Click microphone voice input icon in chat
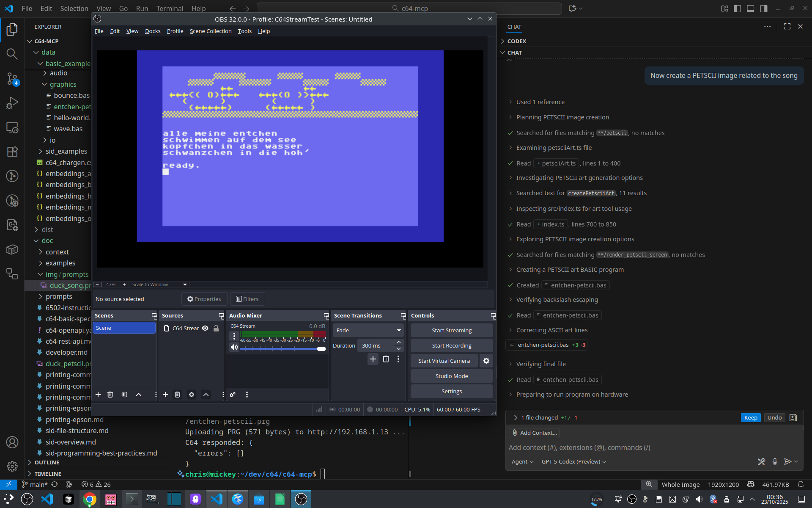This screenshot has width=812, height=508. coord(775,461)
